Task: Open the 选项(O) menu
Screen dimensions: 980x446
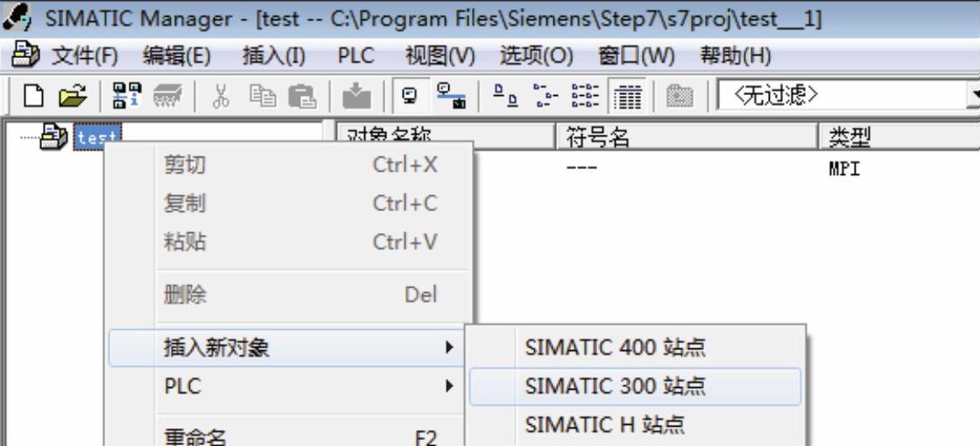Action: (536, 56)
